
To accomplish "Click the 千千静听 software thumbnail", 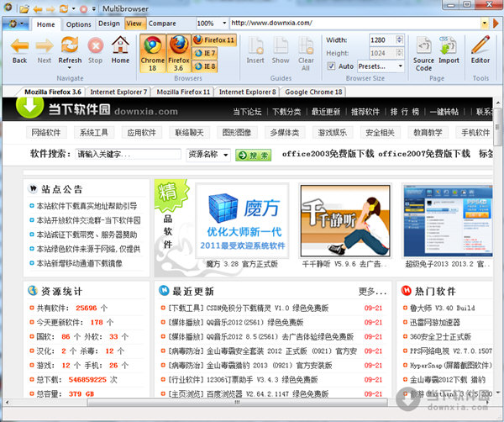I will [345, 220].
